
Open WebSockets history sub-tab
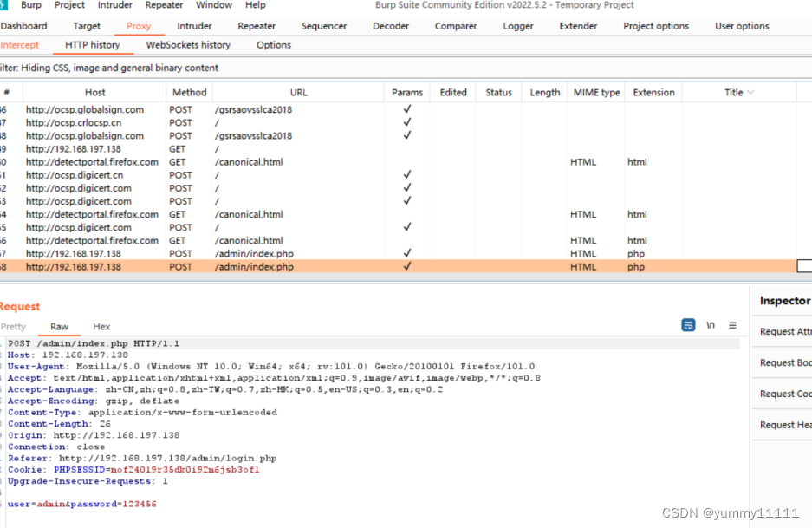point(188,45)
